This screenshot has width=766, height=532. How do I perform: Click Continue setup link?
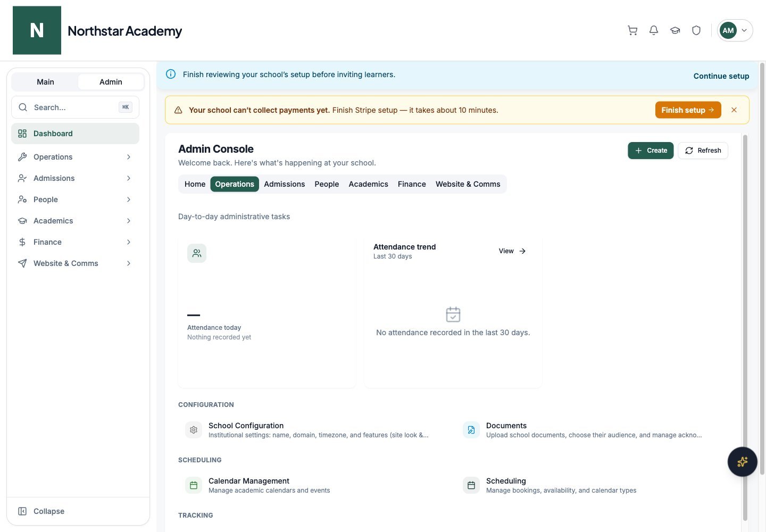[721, 76]
